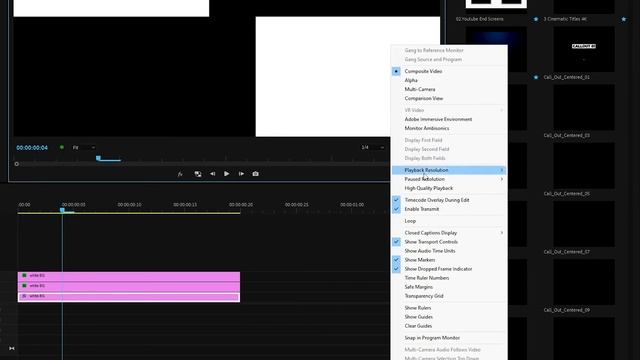The image size is (640, 360).
Task: Click the green dropped frame indicator dot
Action: [62, 147]
